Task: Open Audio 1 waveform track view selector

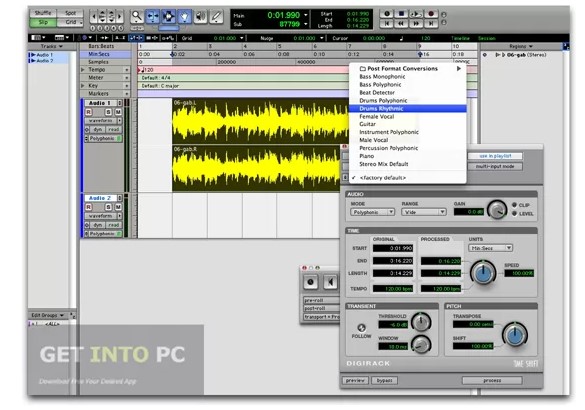Action: pyautogui.click(x=103, y=121)
